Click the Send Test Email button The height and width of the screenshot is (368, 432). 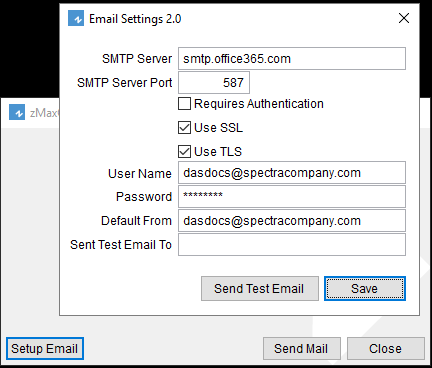click(260, 289)
